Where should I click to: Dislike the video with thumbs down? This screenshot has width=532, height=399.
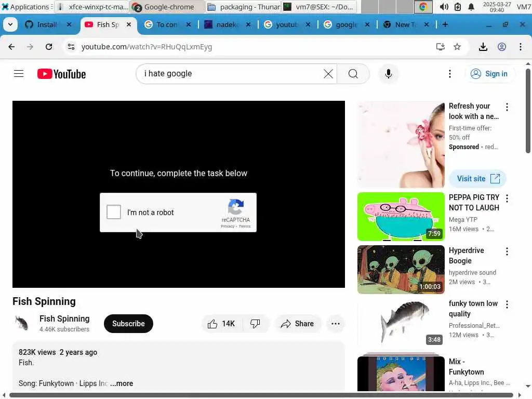[256, 324]
